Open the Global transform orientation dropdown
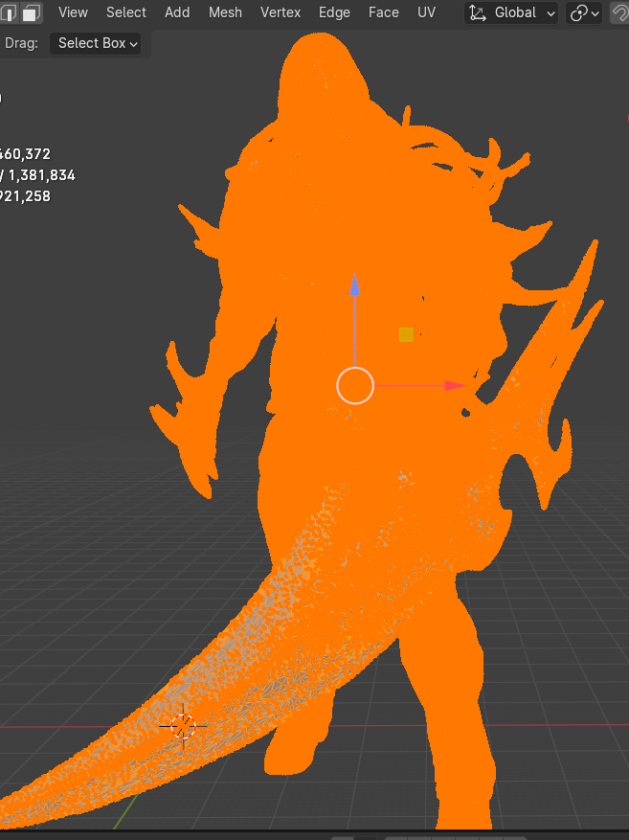 [511, 12]
